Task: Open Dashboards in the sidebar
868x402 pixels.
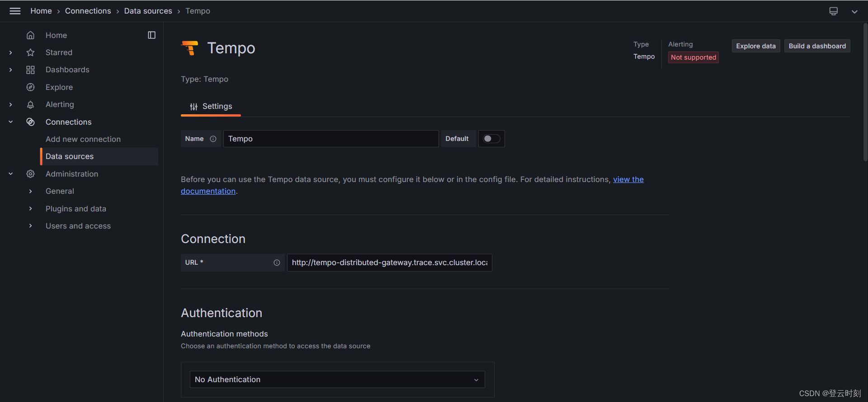Action: coord(67,70)
